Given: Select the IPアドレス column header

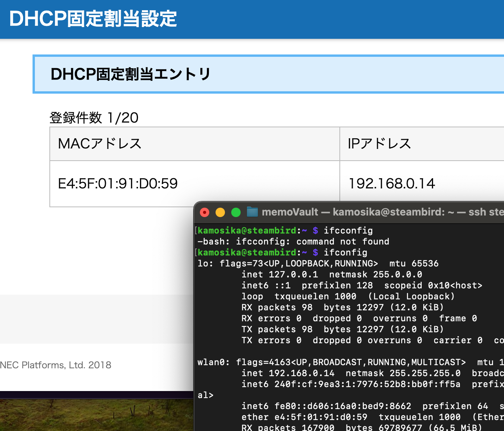Looking at the screenshot, I should coord(379,143).
